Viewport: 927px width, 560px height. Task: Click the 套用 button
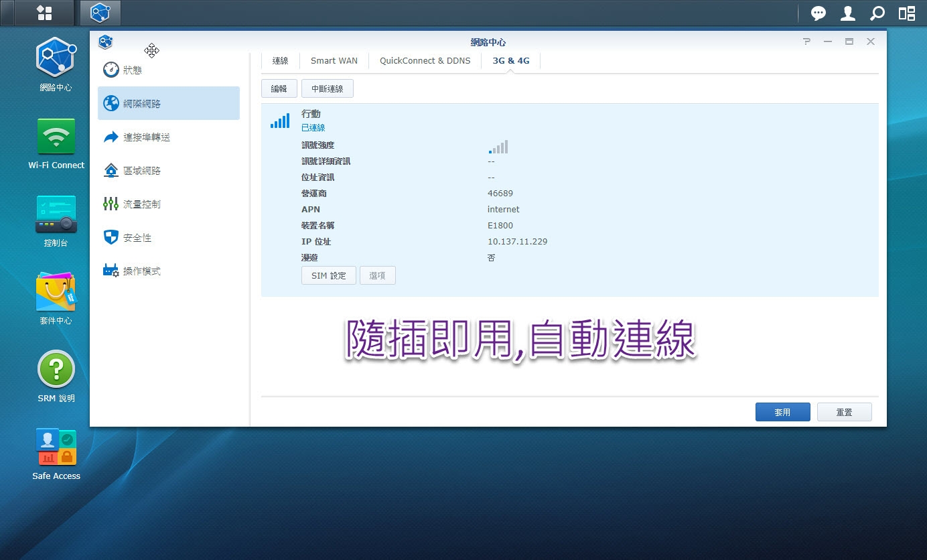click(x=783, y=412)
